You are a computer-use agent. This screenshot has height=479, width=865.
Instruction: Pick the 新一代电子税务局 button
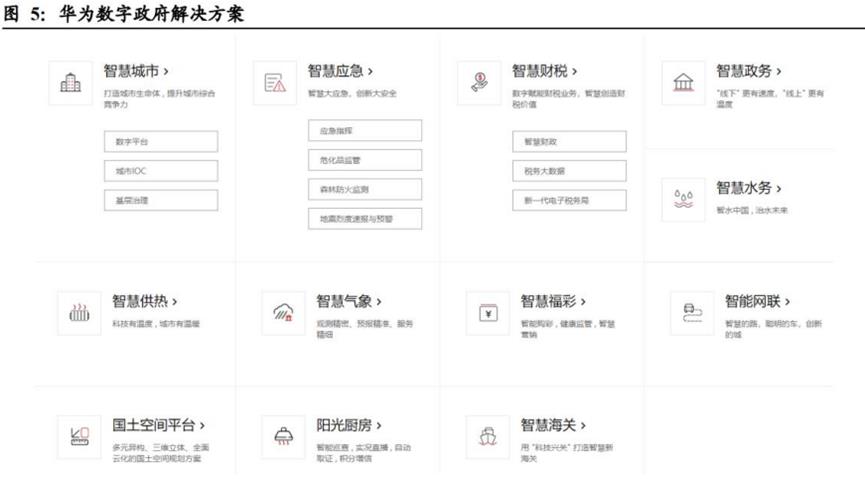coord(569,200)
